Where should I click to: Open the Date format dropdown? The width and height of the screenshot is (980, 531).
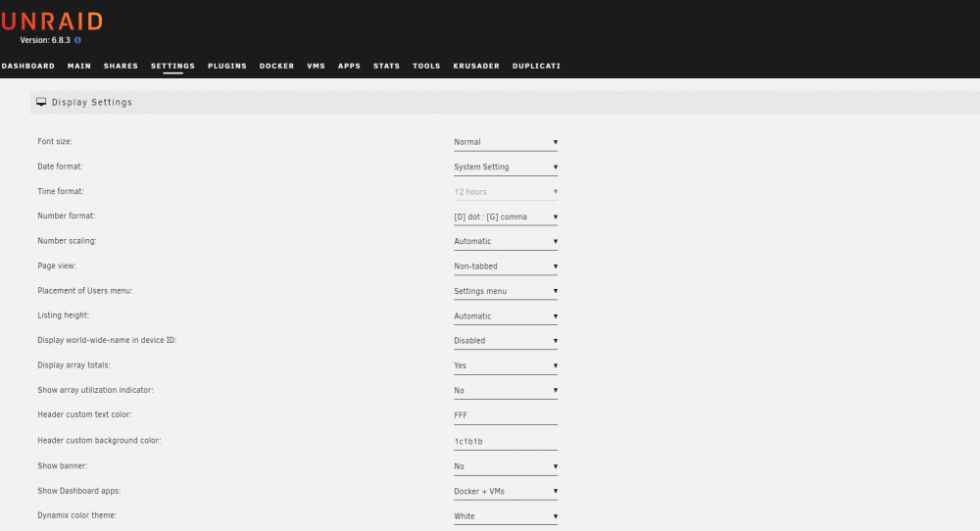click(506, 167)
